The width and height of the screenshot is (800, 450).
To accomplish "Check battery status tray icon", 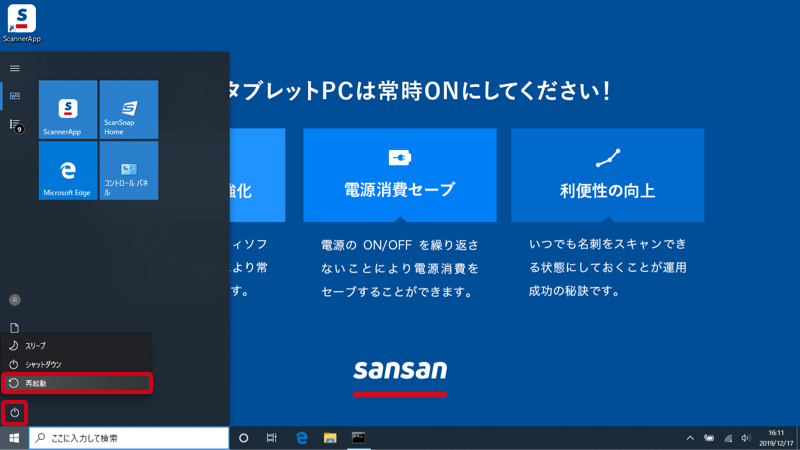I will [x=709, y=438].
